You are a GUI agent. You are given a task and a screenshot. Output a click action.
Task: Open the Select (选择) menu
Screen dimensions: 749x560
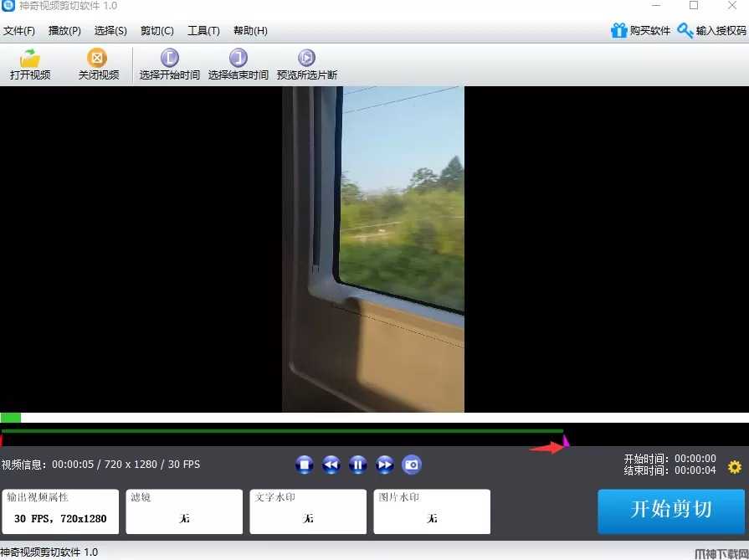pyautogui.click(x=110, y=31)
